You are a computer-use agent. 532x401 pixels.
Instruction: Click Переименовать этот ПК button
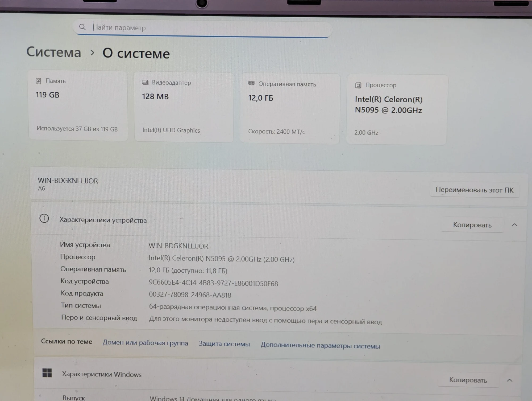coord(475,190)
